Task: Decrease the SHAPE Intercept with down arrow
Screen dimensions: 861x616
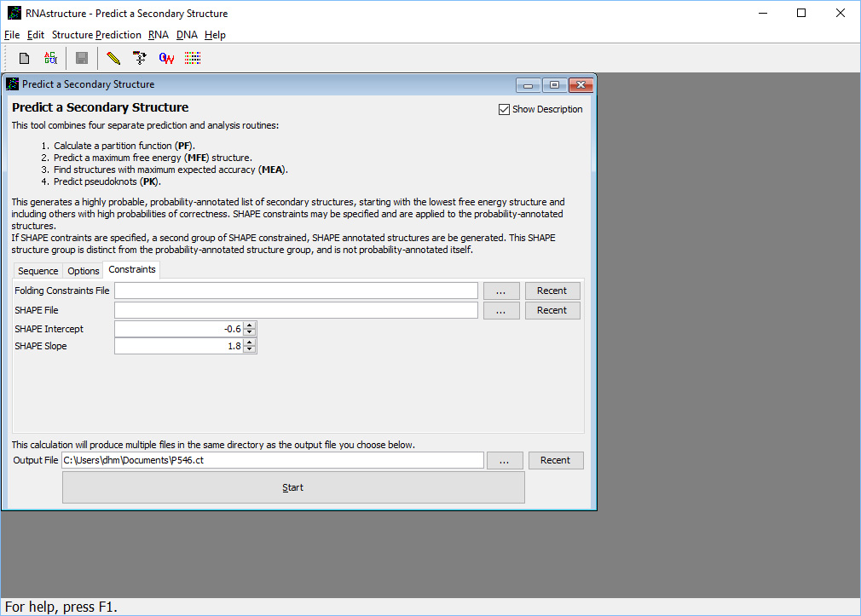Action: click(250, 332)
